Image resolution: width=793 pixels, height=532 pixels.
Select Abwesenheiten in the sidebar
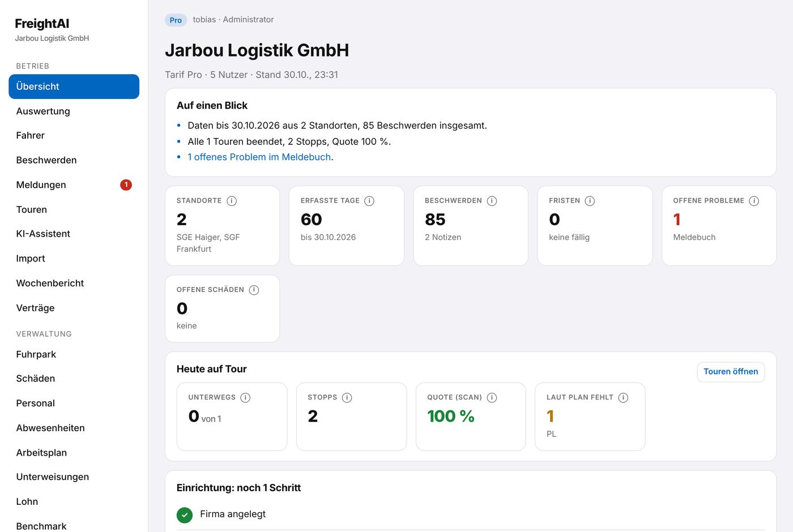pos(74,428)
